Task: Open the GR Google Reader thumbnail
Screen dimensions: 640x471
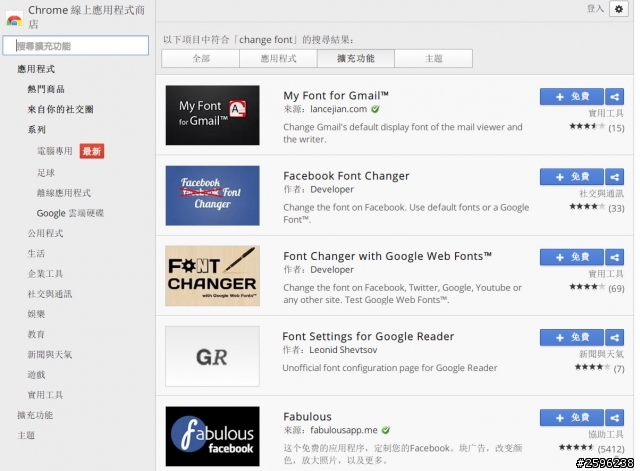Action: coord(212,356)
